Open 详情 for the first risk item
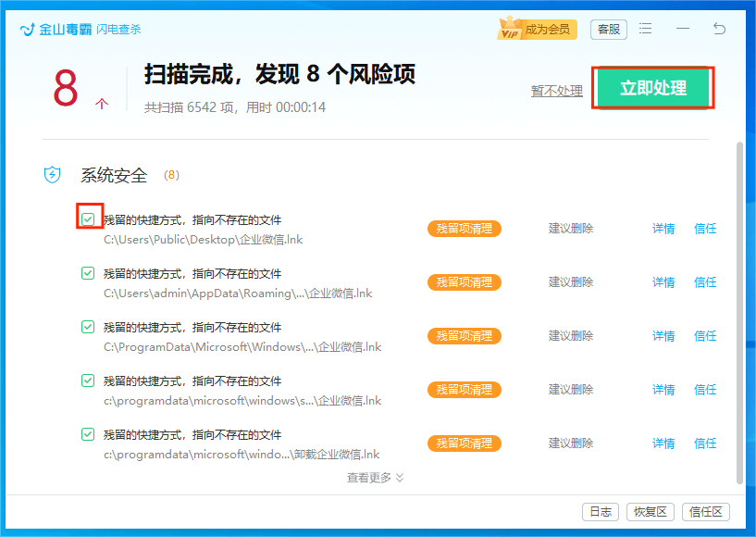 (x=663, y=229)
